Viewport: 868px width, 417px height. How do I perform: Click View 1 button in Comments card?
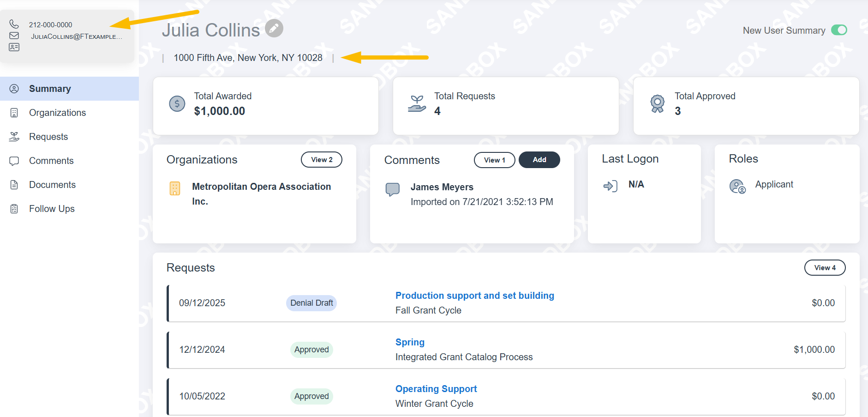coord(495,160)
